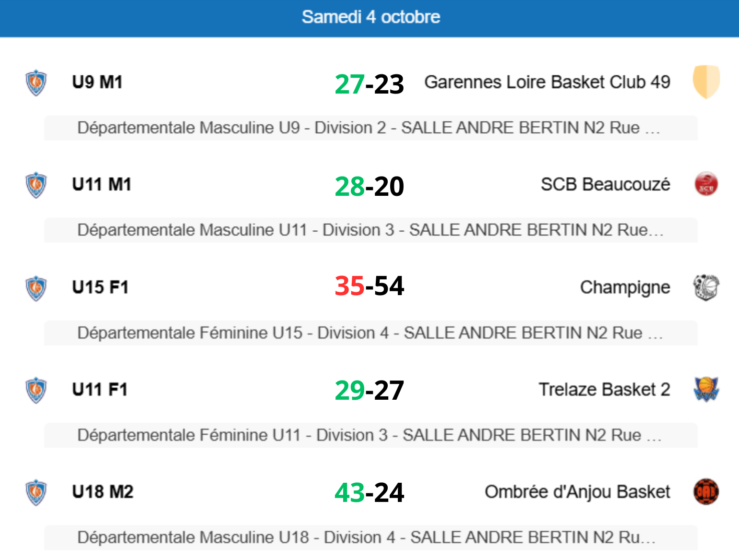Screen dimensions: 739x560
Task: Click home club logo beside U18 M2
Action: click(x=36, y=492)
